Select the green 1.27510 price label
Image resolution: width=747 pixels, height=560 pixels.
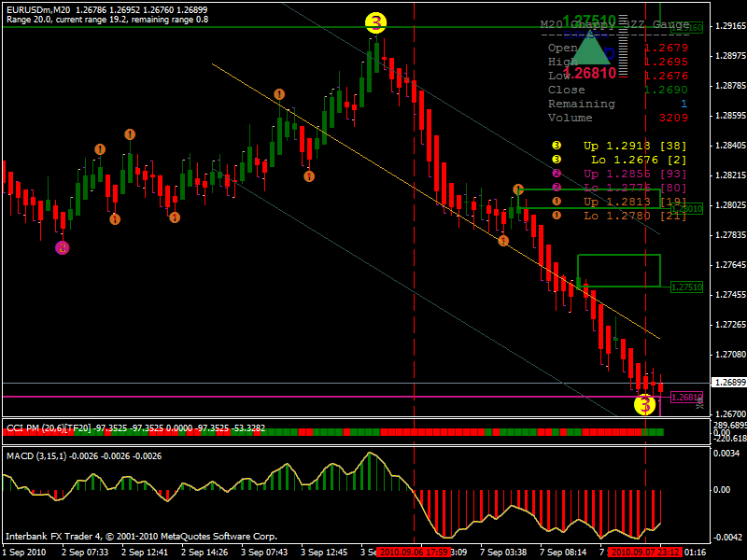tap(686, 287)
